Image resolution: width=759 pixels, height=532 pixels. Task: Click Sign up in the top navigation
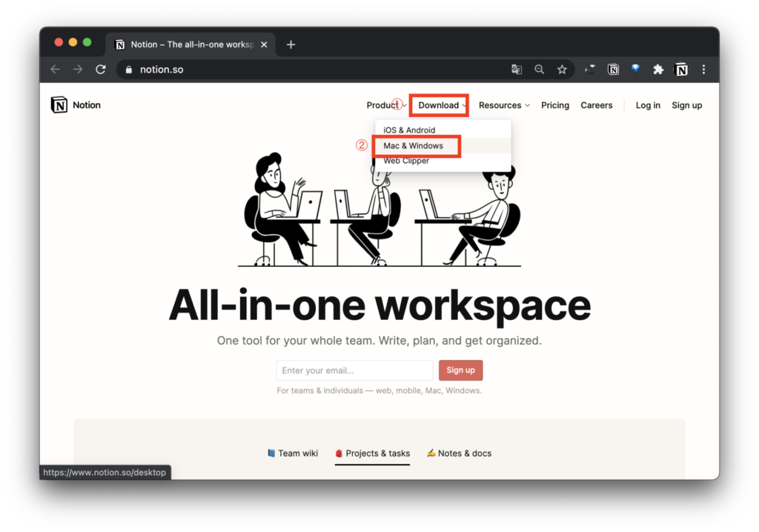pyautogui.click(x=686, y=105)
